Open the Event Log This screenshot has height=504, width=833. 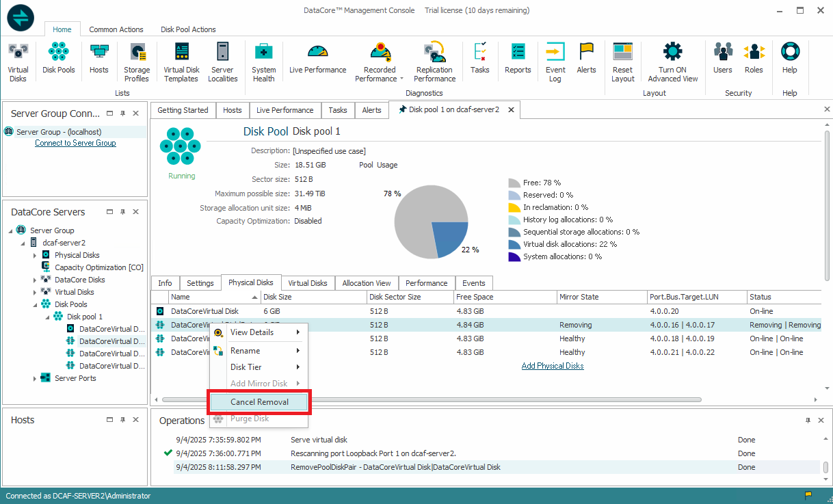coord(555,62)
